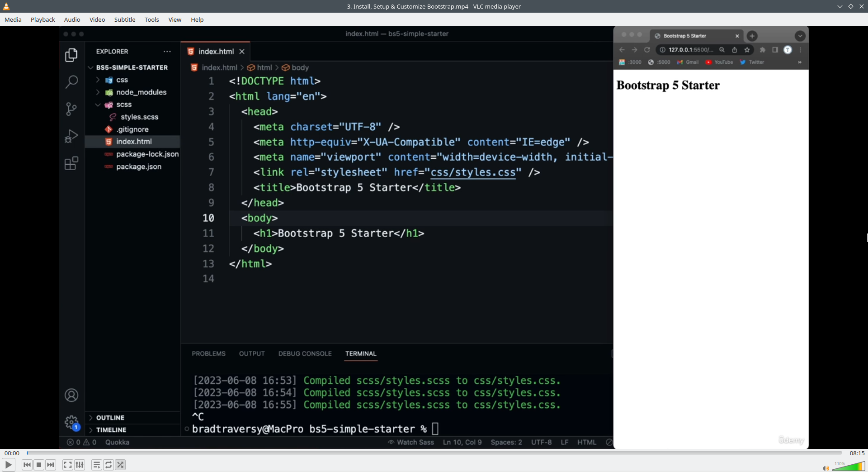This screenshot has height=472, width=868.
Task: Expand the TIMELINE section
Action: pos(91,430)
